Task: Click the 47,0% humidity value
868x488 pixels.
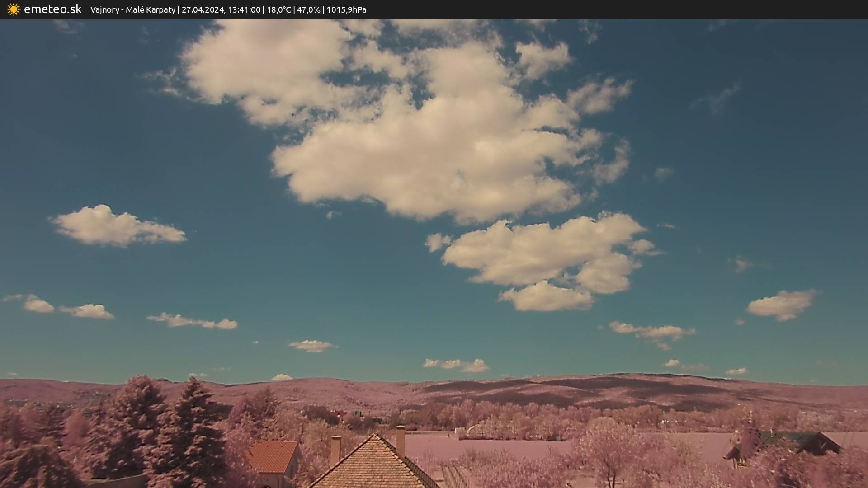Action: (308, 10)
